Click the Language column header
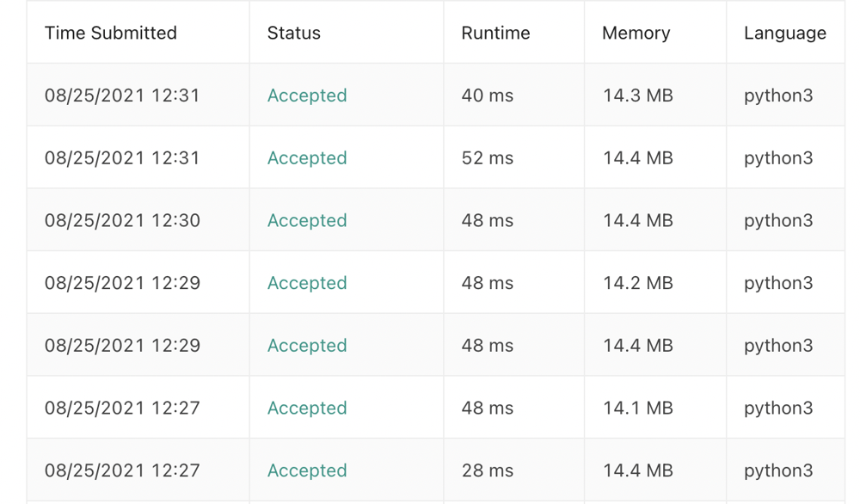Image resolution: width=860 pixels, height=504 pixels. tap(785, 33)
